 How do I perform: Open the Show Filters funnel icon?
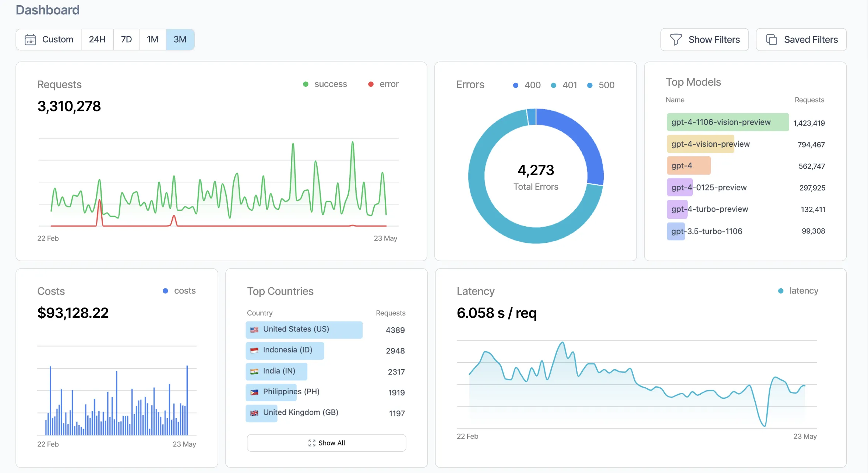(x=676, y=39)
